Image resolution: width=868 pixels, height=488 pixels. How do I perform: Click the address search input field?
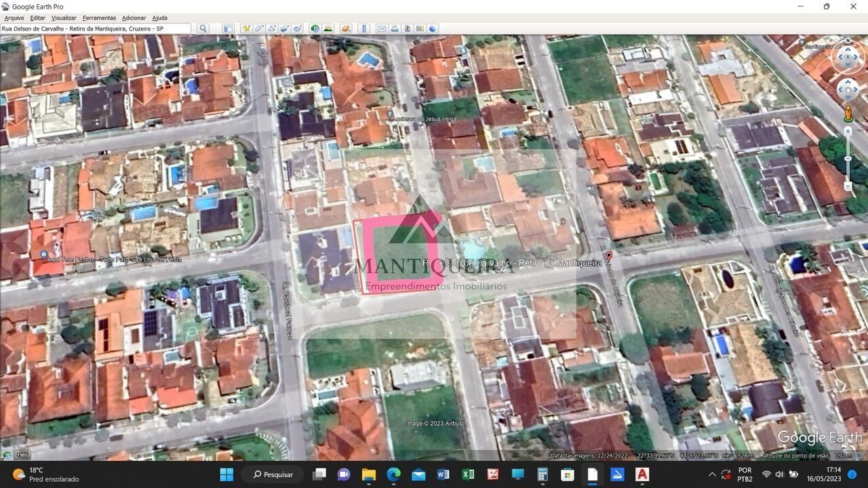95,28
